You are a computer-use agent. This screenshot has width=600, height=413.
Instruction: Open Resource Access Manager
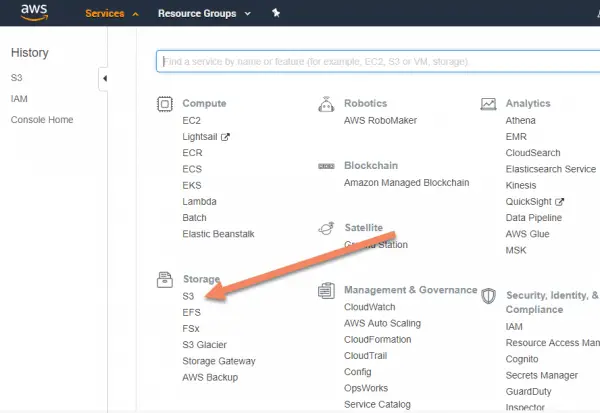553,343
